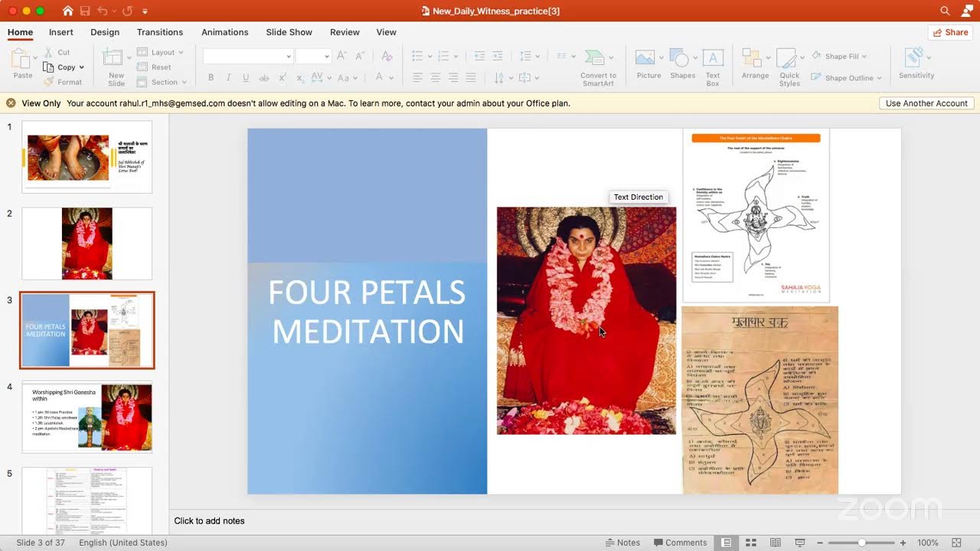The height and width of the screenshot is (551, 980).
Task: Open the Review tab
Action: click(x=345, y=32)
